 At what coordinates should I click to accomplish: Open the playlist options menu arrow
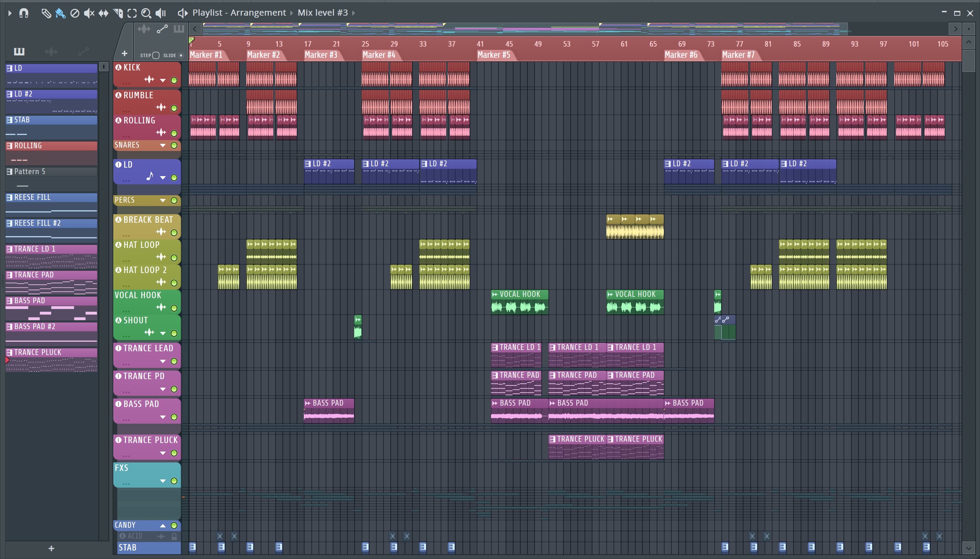point(10,13)
